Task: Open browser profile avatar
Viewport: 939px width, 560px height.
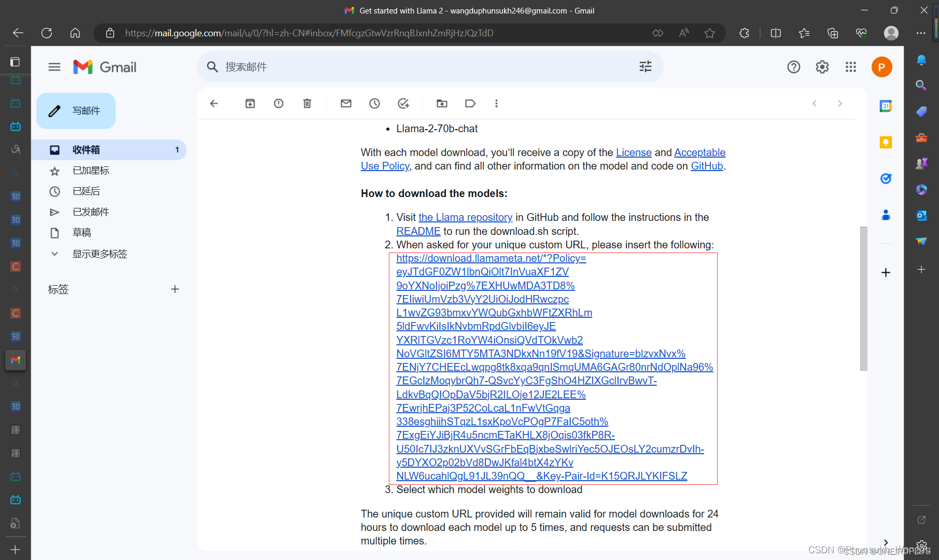Action: [891, 33]
